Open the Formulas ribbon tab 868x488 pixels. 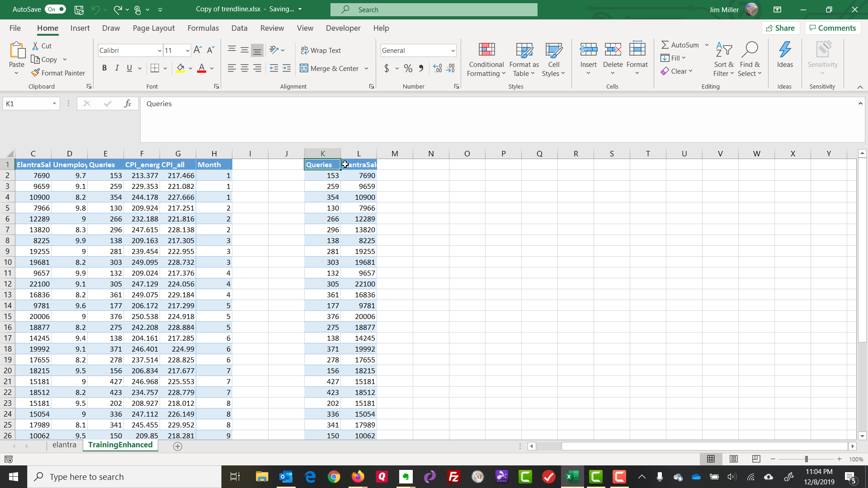click(203, 28)
